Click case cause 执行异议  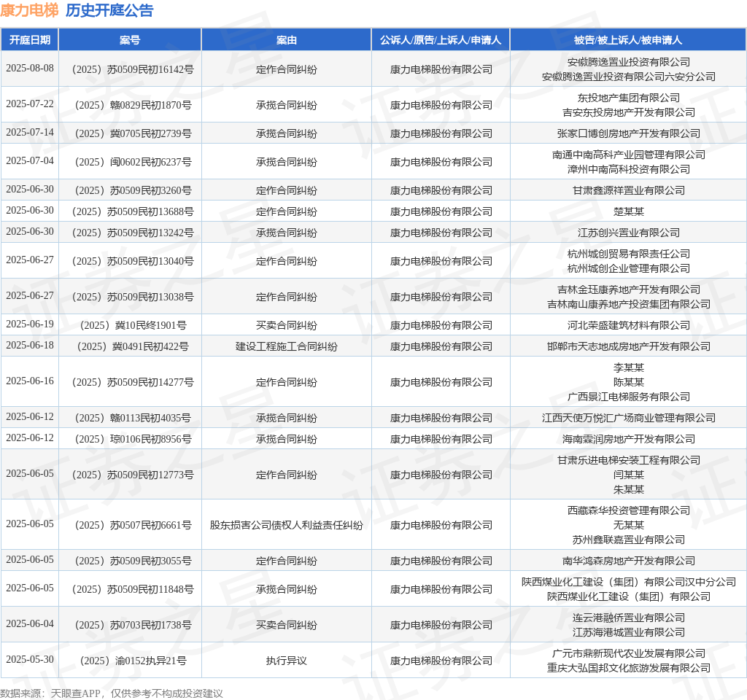point(286,661)
